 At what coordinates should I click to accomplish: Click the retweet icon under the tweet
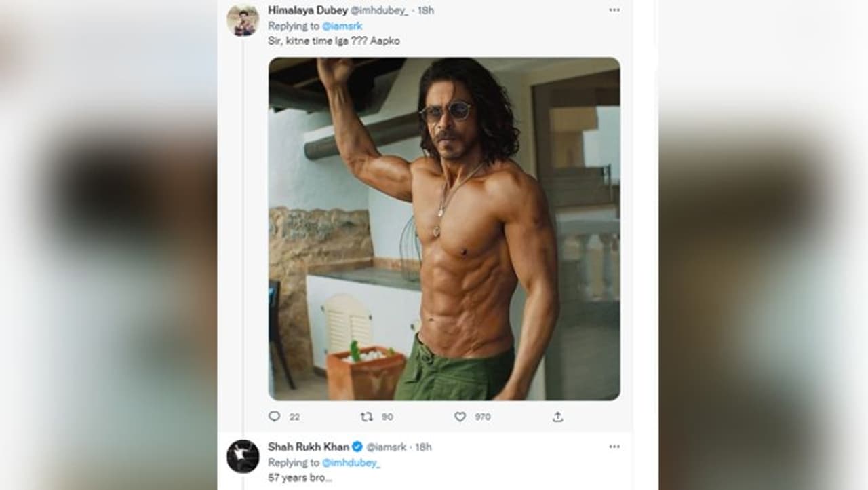(x=366, y=417)
